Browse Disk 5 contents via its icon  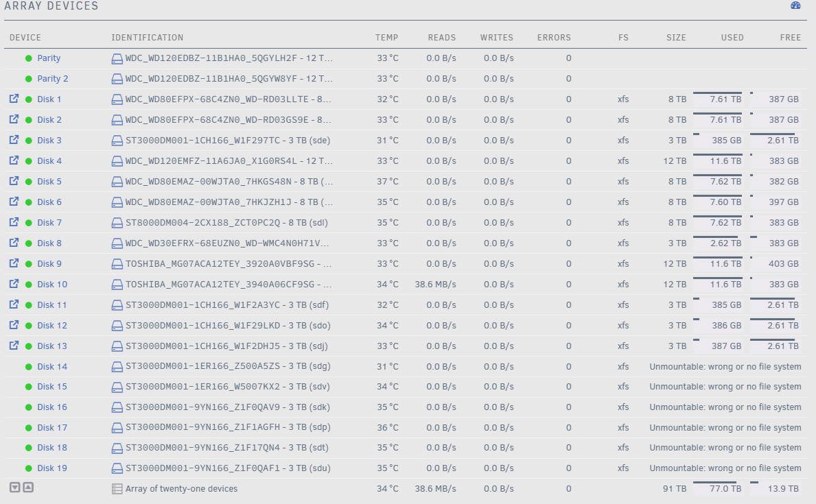point(14,180)
